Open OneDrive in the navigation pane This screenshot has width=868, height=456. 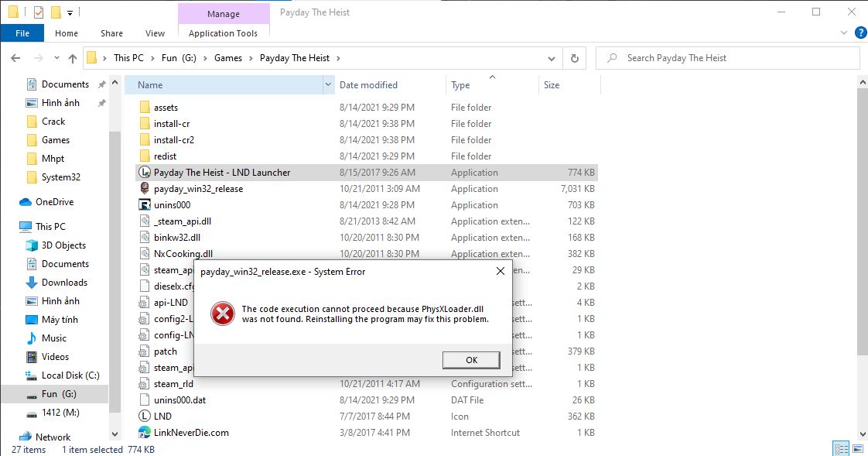pyautogui.click(x=54, y=202)
